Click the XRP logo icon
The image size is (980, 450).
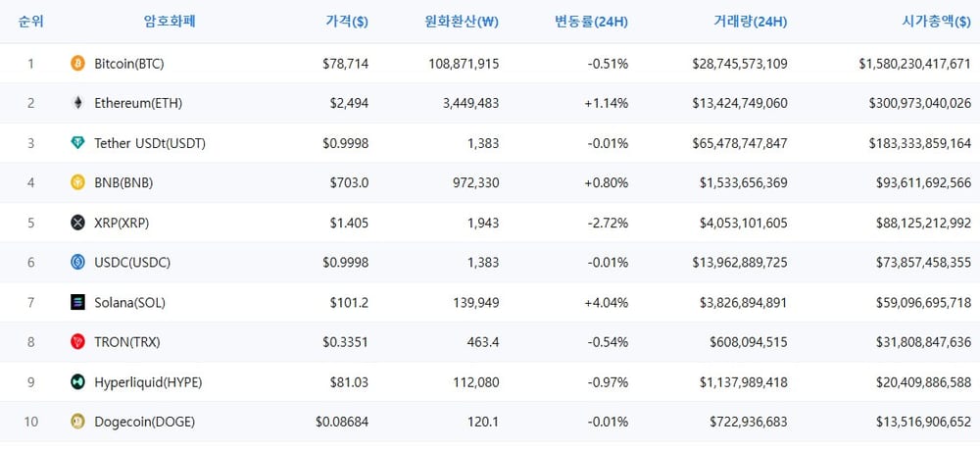(77, 223)
